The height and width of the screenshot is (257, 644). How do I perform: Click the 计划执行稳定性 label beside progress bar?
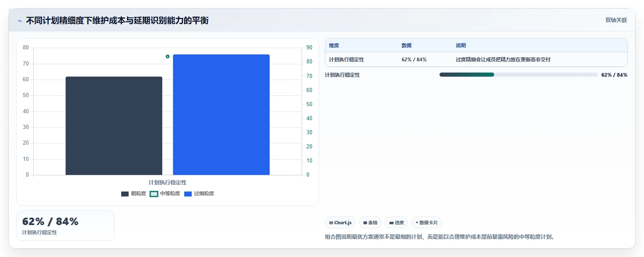pos(342,75)
